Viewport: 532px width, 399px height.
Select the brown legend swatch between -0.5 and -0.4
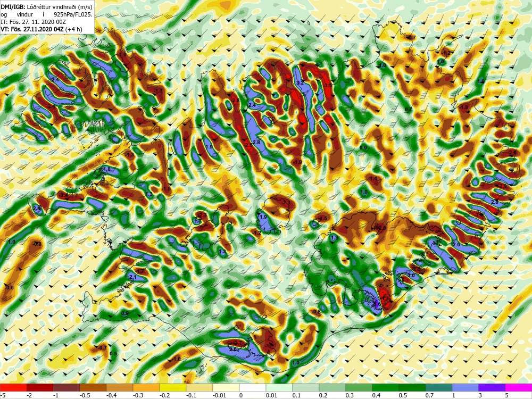point(93,388)
